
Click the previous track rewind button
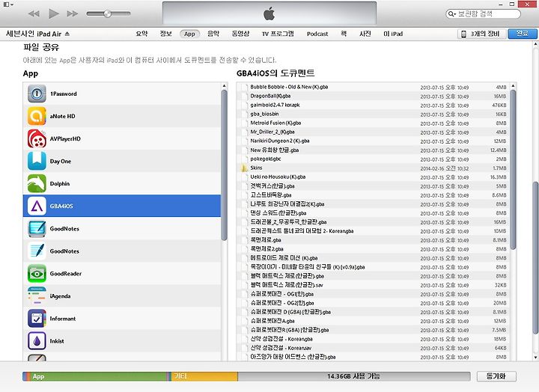click(34, 13)
